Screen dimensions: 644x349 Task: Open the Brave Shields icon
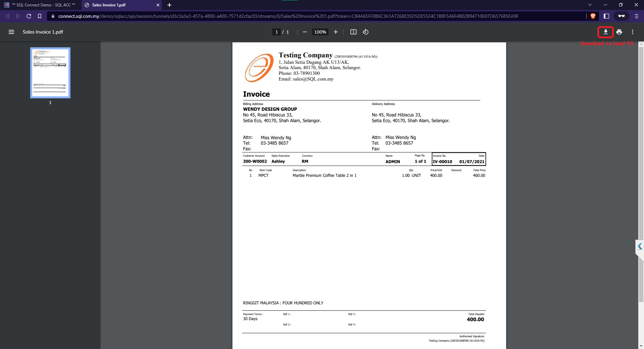pos(593,16)
